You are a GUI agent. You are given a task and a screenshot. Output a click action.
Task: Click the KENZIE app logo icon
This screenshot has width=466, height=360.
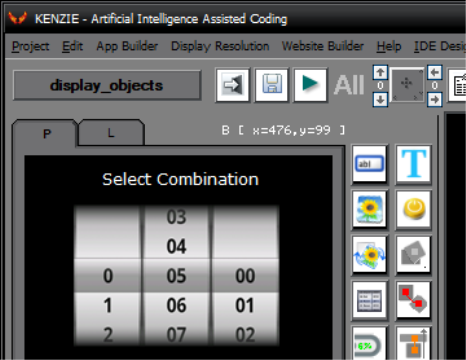[x=17, y=17]
